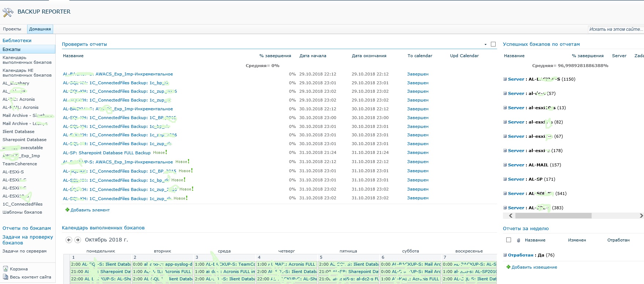
Task: Open the Sharepoint Database library link
Action: pyautogui.click(x=25, y=140)
